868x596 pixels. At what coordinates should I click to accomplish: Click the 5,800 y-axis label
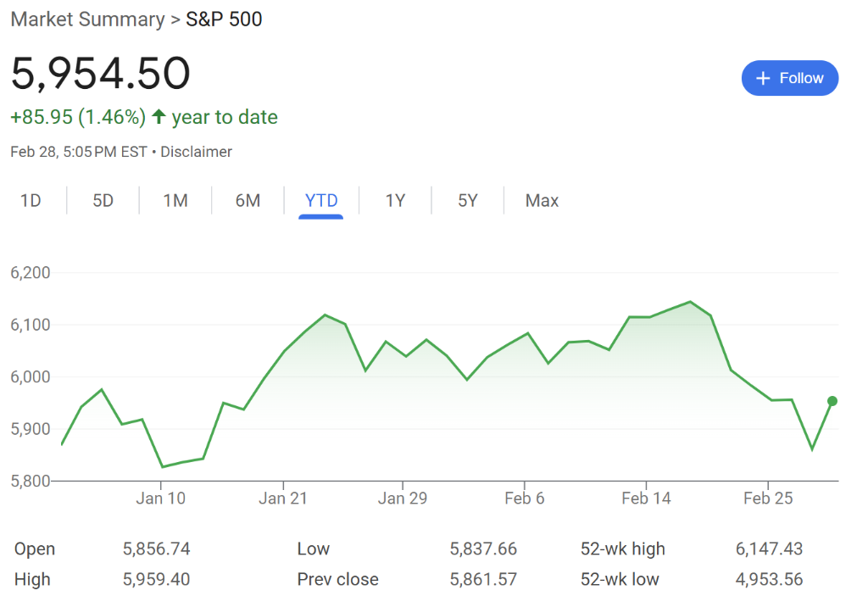pos(31,481)
